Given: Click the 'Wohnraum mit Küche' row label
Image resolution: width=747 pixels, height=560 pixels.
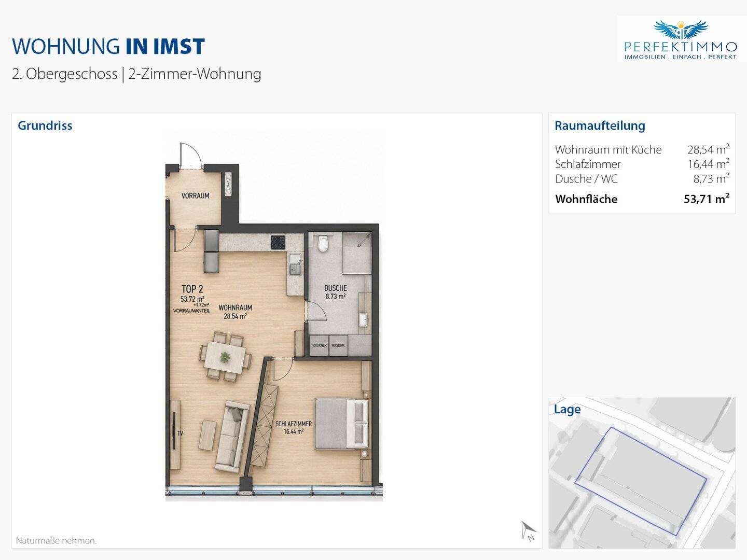Looking at the screenshot, I should point(608,149).
